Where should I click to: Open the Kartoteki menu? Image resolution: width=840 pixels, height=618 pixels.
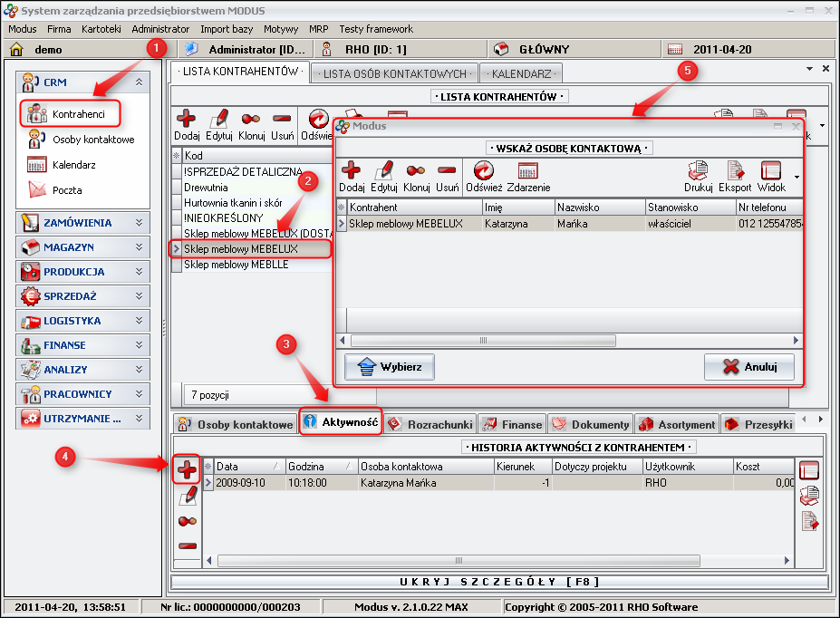101,29
